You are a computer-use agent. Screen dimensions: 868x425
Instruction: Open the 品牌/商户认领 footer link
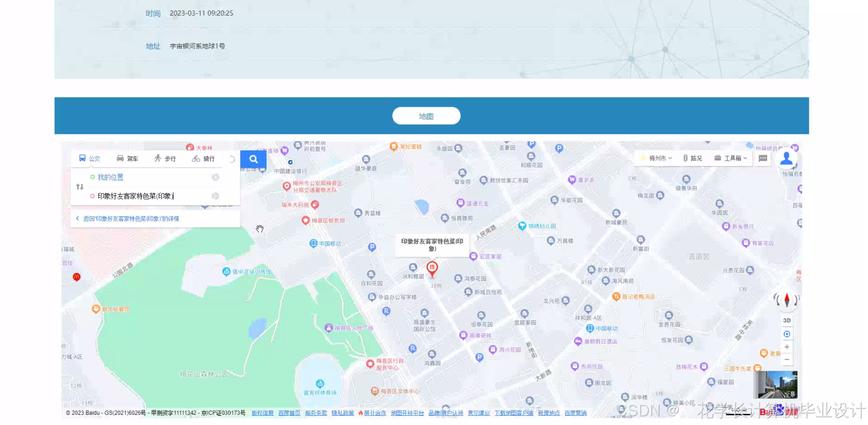(446, 413)
